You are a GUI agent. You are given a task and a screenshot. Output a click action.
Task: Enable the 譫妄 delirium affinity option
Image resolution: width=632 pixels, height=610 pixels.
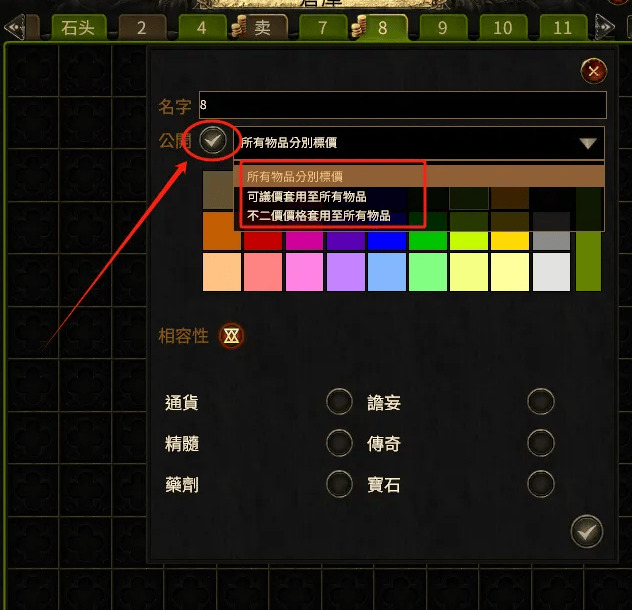[x=541, y=402]
